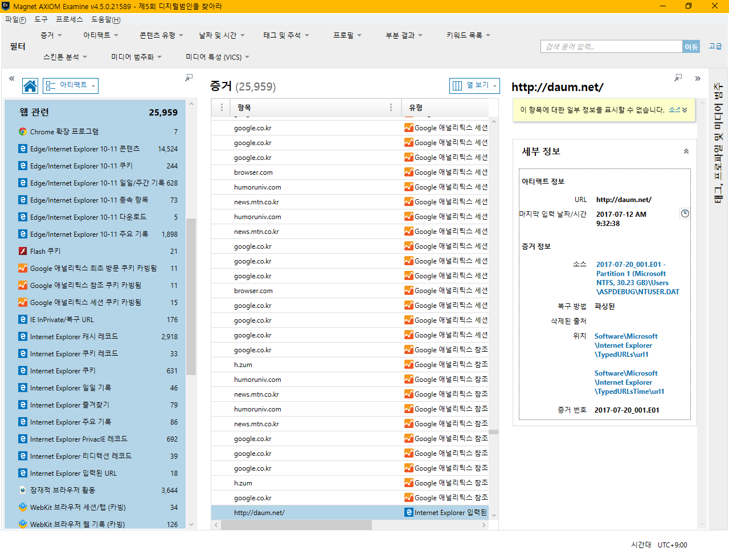Screen dimensions: 729x560
Task: Click the home icon in the navigation pane
Action: click(x=30, y=86)
